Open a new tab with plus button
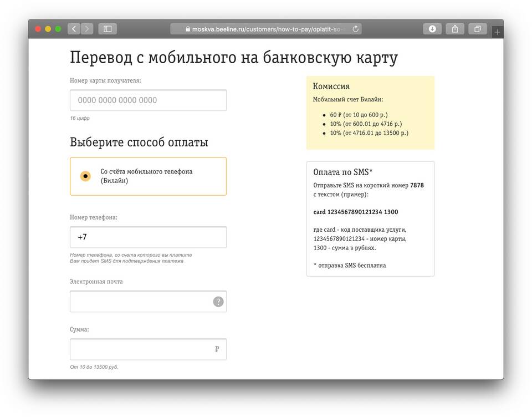 tap(497, 32)
